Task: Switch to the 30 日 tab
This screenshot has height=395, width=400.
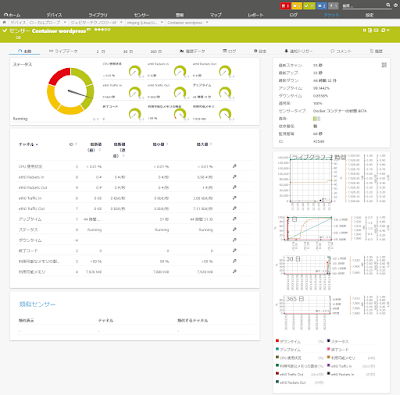Action: click(128, 51)
